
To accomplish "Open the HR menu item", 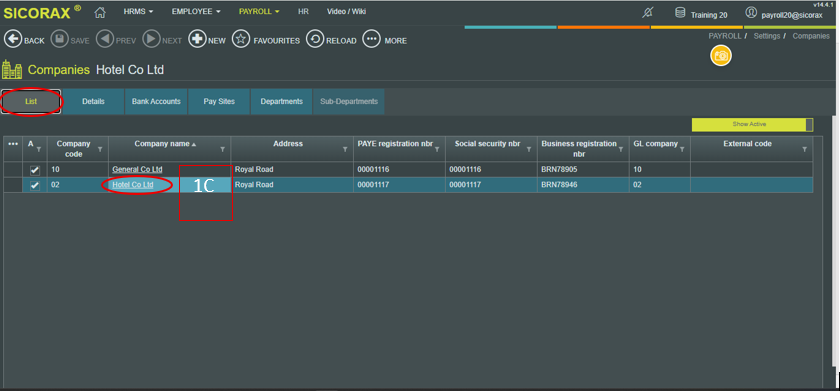I will coord(303,11).
